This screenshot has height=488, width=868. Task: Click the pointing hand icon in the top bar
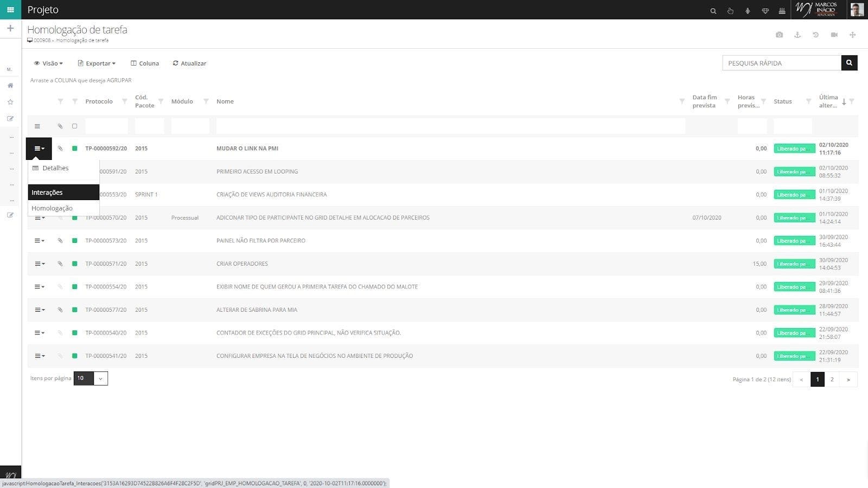pyautogui.click(x=730, y=11)
